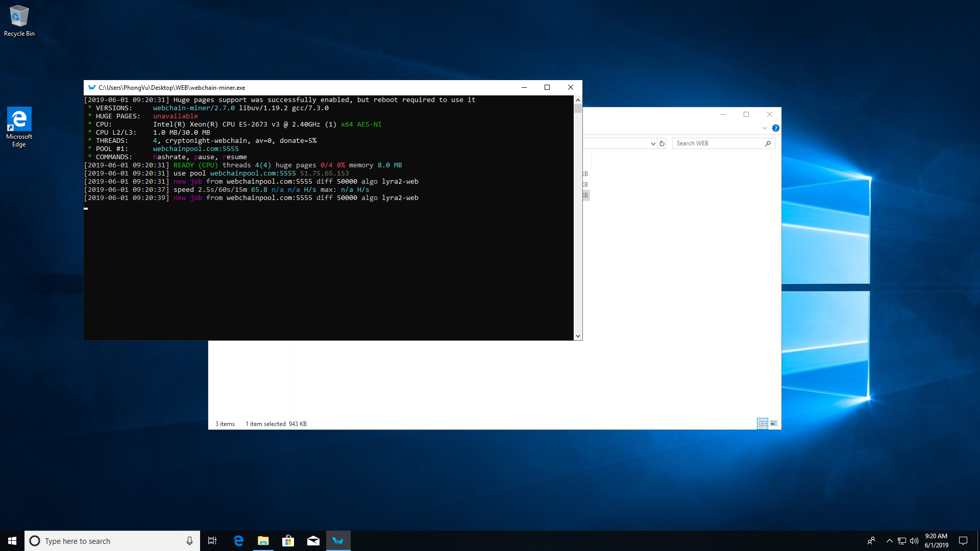Open the Recycle Bin desktop icon

[x=19, y=21]
